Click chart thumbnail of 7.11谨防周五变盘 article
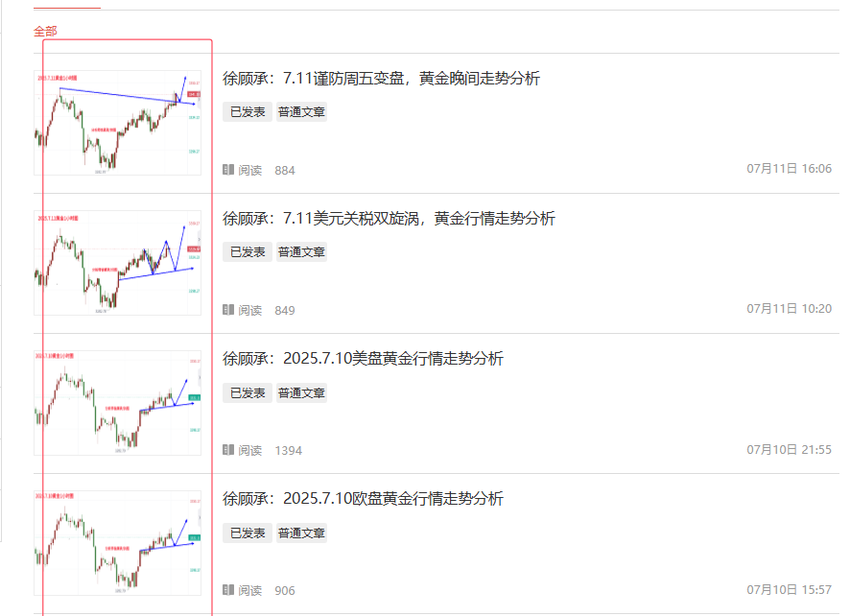850x616 pixels. (117, 123)
